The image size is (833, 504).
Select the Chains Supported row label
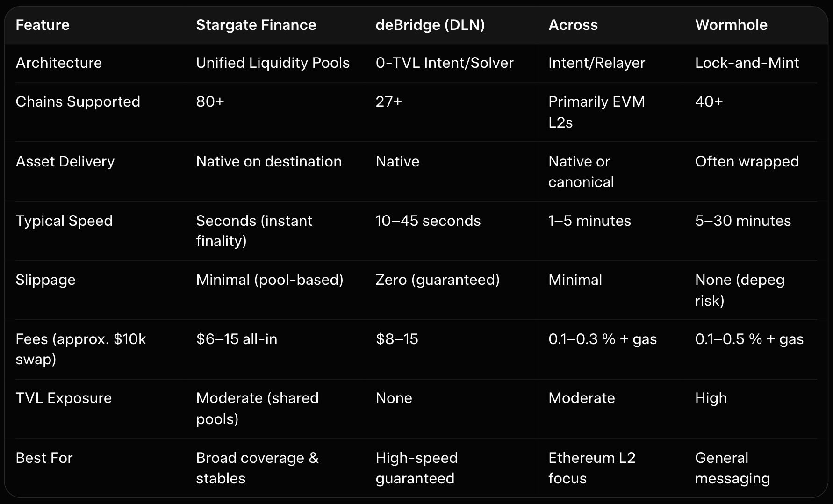[x=78, y=101]
